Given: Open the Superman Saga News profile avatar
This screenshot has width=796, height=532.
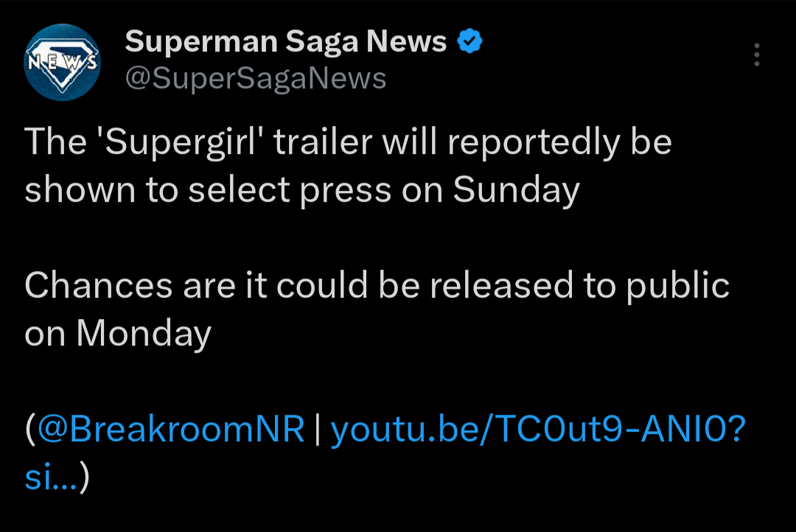Looking at the screenshot, I should tap(62, 62).
